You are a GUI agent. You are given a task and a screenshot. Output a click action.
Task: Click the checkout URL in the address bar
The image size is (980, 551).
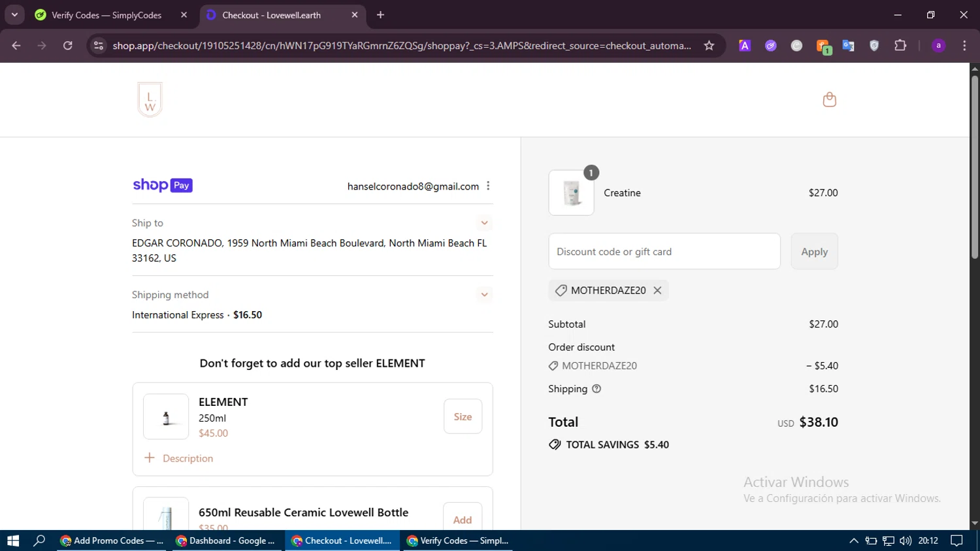coord(402,46)
